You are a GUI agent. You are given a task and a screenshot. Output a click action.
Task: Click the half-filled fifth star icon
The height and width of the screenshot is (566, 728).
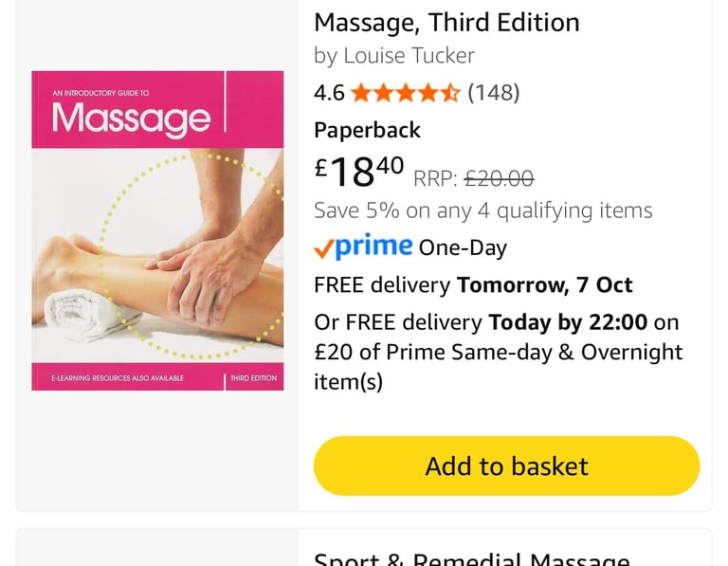click(x=450, y=93)
